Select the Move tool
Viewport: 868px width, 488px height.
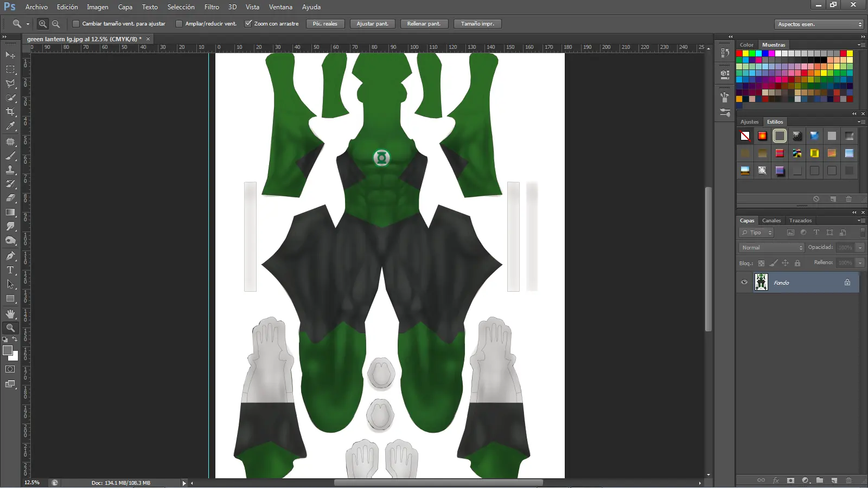tap(10, 55)
